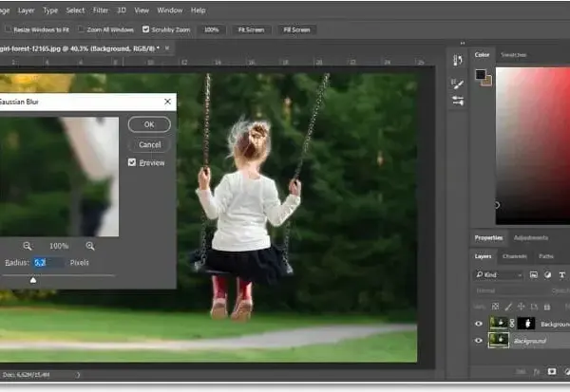Screen dimensions: 570x392
Task: Filter layers by type (T) icon
Action: coord(561,274)
